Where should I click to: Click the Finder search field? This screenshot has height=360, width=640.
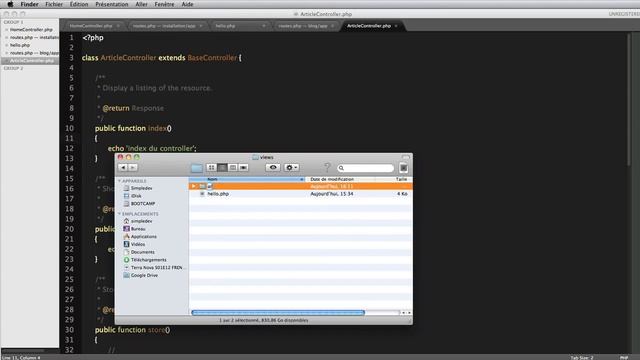[365, 168]
